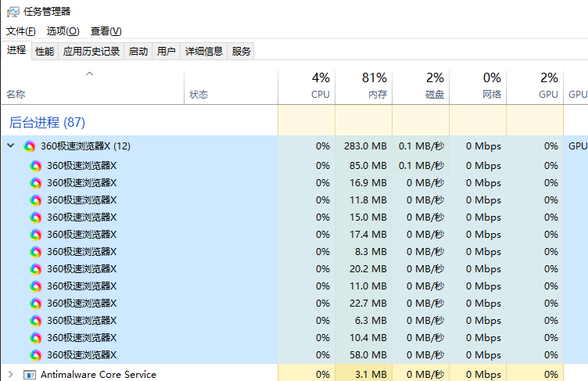The image size is (588, 381).
Task: Click the 360 browser icon in the 20.2 MB row
Action: (36, 269)
